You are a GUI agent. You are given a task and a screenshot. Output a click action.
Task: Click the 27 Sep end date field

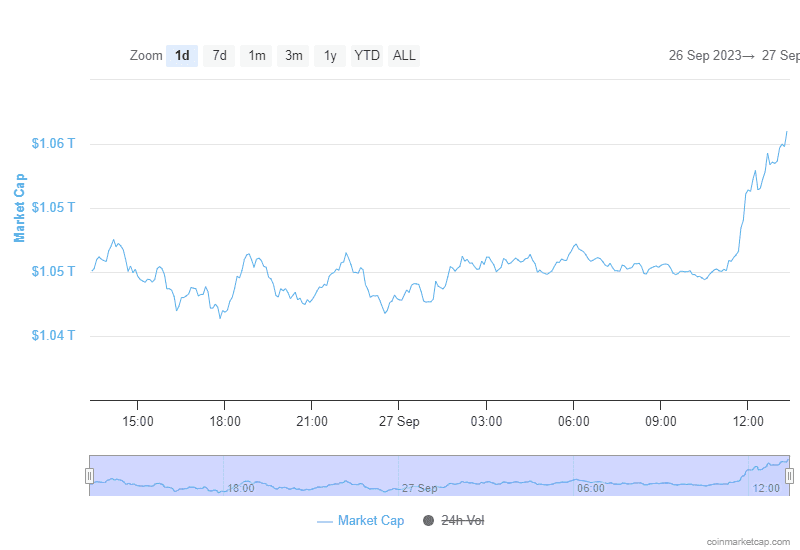pyautogui.click(x=781, y=56)
